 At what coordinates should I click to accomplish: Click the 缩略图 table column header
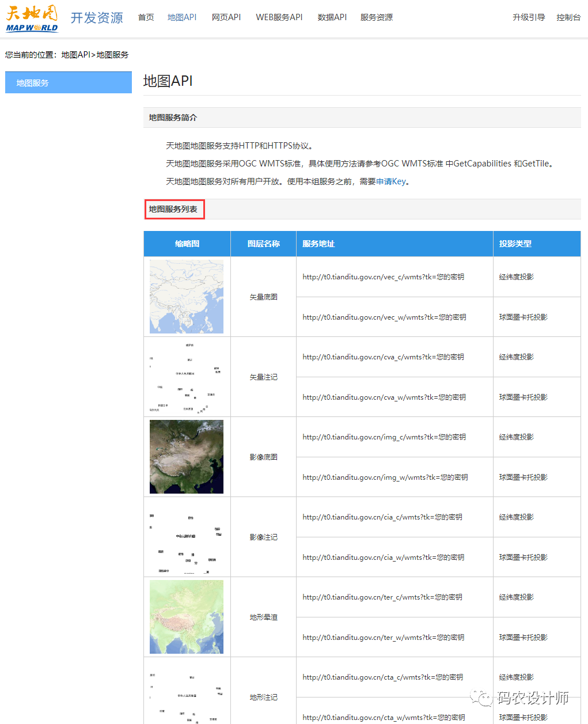pyautogui.click(x=187, y=244)
